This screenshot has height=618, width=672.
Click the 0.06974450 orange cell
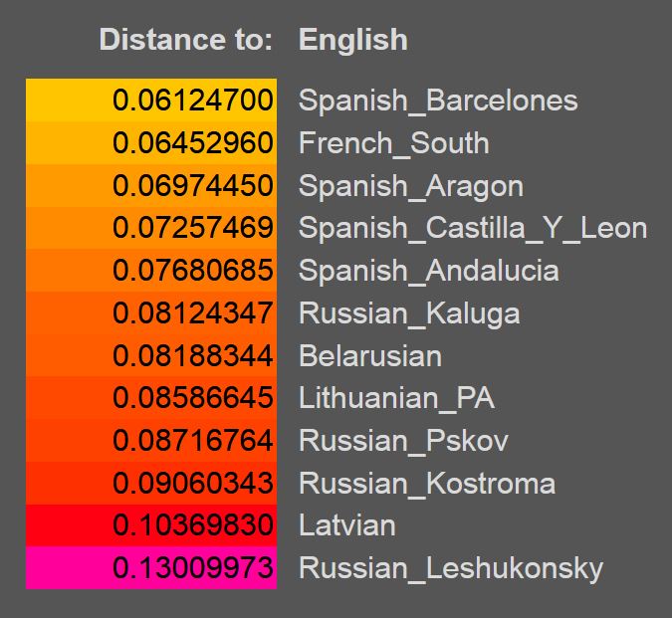pyautogui.click(x=151, y=185)
